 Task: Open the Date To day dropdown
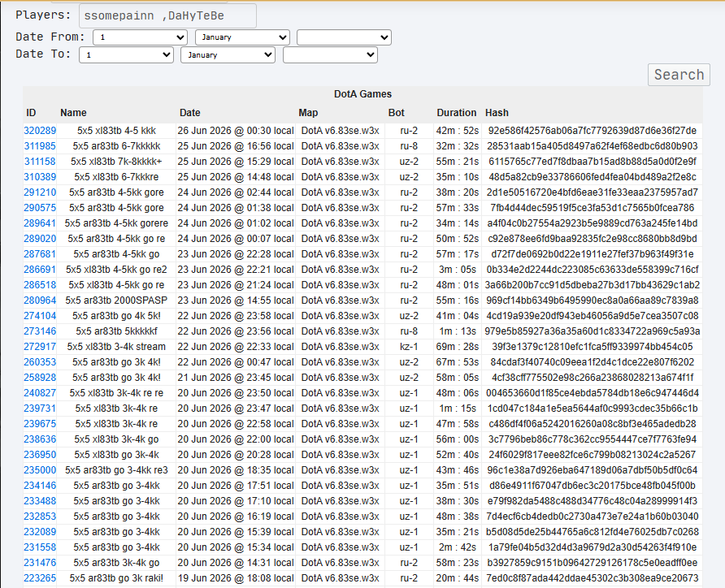[x=126, y=55]
